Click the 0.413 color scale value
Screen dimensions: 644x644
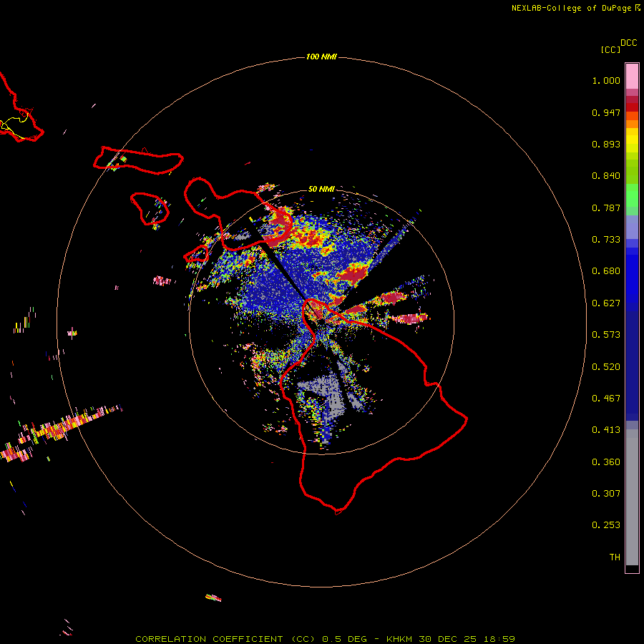[606, 430]
